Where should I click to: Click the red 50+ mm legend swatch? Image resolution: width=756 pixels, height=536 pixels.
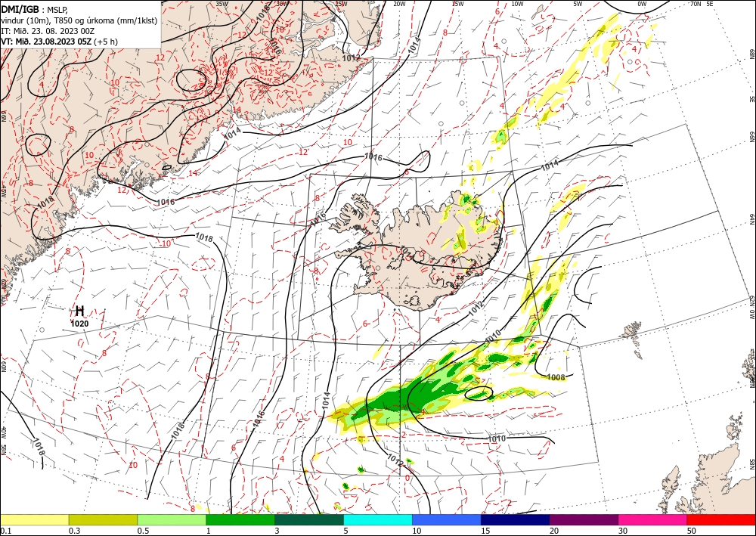coord(721,519)
